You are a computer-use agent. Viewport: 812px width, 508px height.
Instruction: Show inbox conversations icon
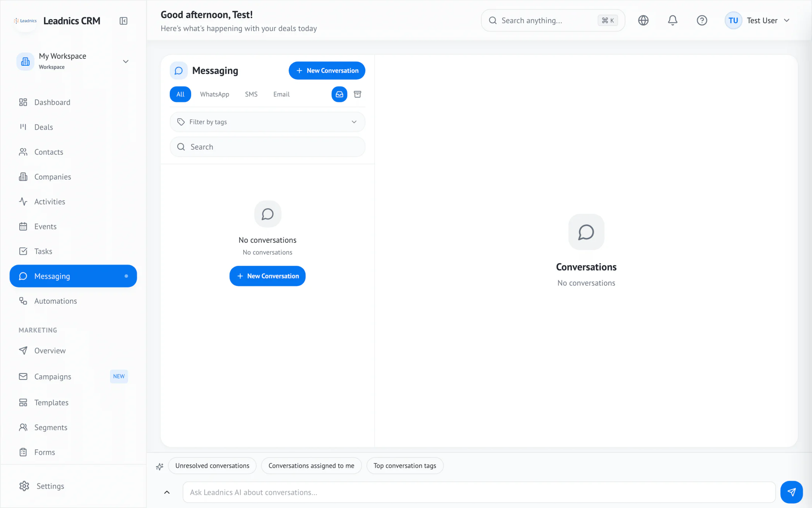click(x=339, y=94)
